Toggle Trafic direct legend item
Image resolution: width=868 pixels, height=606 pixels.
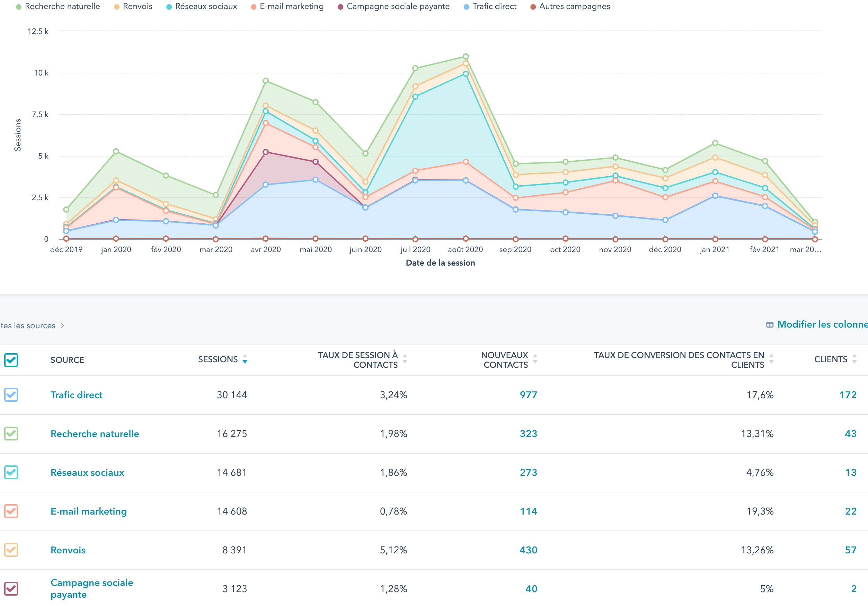[490, 7]
